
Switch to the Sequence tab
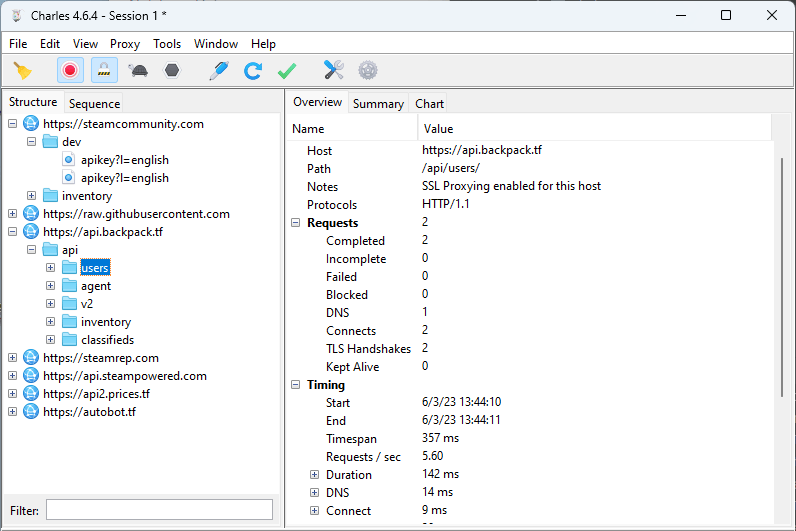[94, 103]
